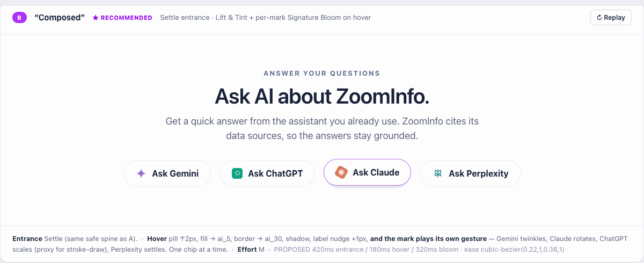Click the Settle entrance subtitle text
644x263 pixels.
[x=266, y=18]
